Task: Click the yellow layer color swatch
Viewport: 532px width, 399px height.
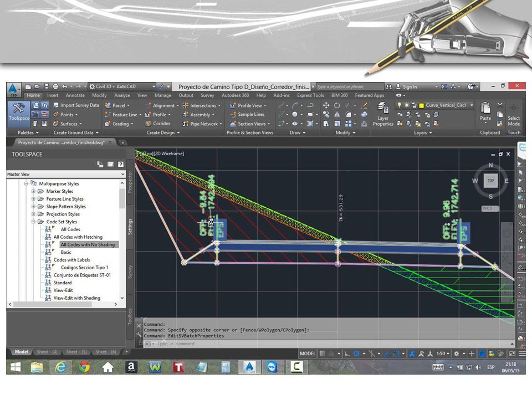Action: pos(421,105)
